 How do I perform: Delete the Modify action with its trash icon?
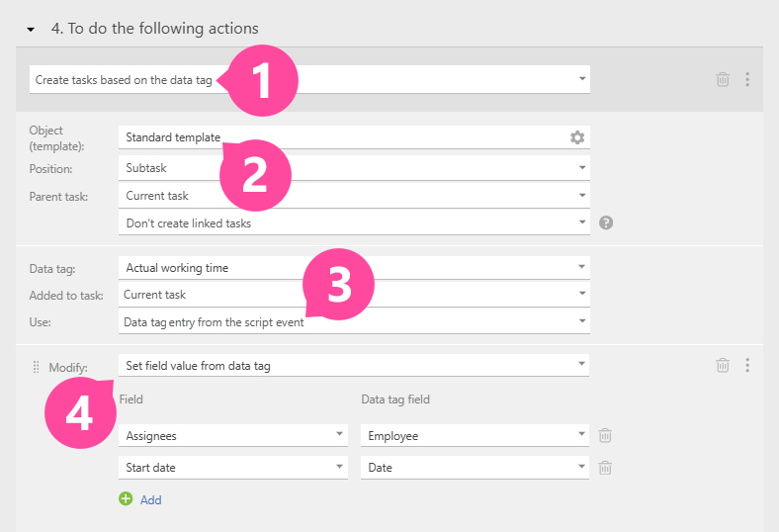coord(723,365)
